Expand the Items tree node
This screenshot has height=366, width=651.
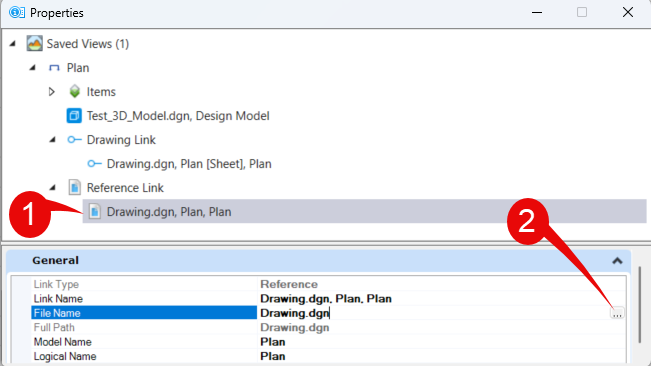tap(52, 91)
